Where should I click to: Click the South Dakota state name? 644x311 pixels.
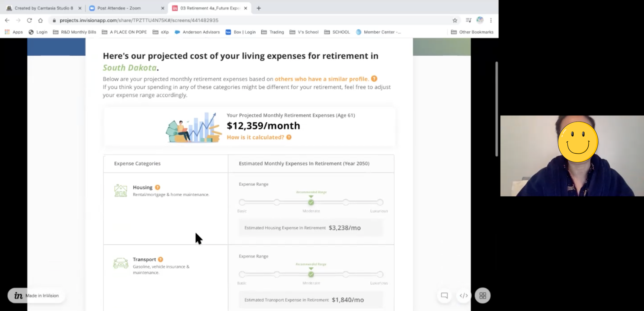pyautogui.click(x=130, y=68)
